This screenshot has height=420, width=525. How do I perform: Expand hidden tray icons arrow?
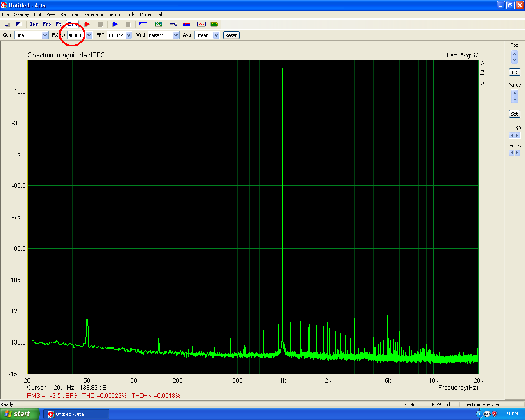479,414
